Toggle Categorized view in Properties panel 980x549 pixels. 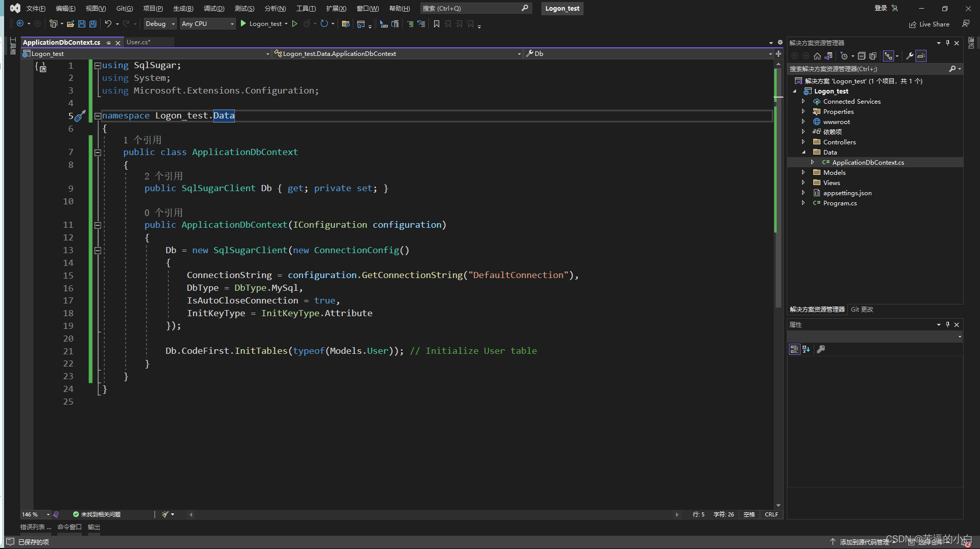point(794,349)
